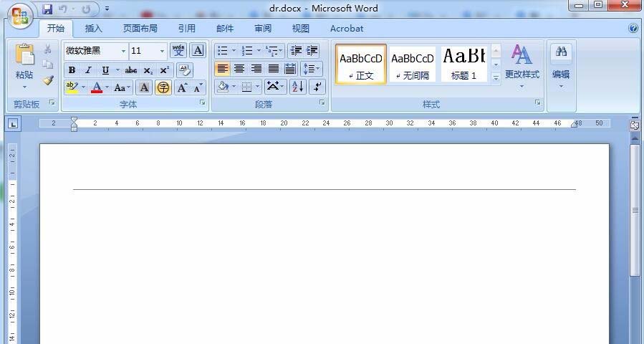644x344 pixels.
Task: Save the document from Quick Access toolbar
Action: (48, 9)
